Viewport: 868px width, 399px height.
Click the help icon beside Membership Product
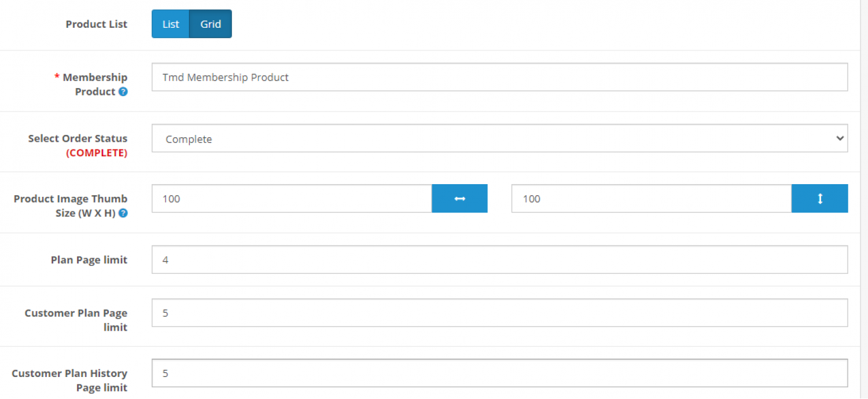[123, 91]
